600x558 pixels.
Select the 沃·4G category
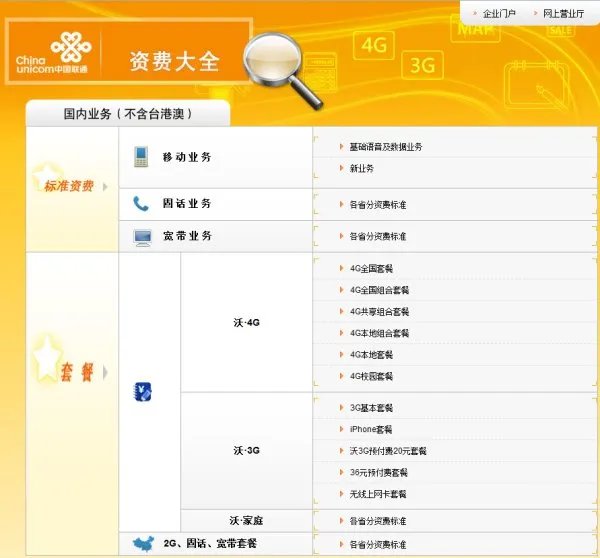pos(246,323)
